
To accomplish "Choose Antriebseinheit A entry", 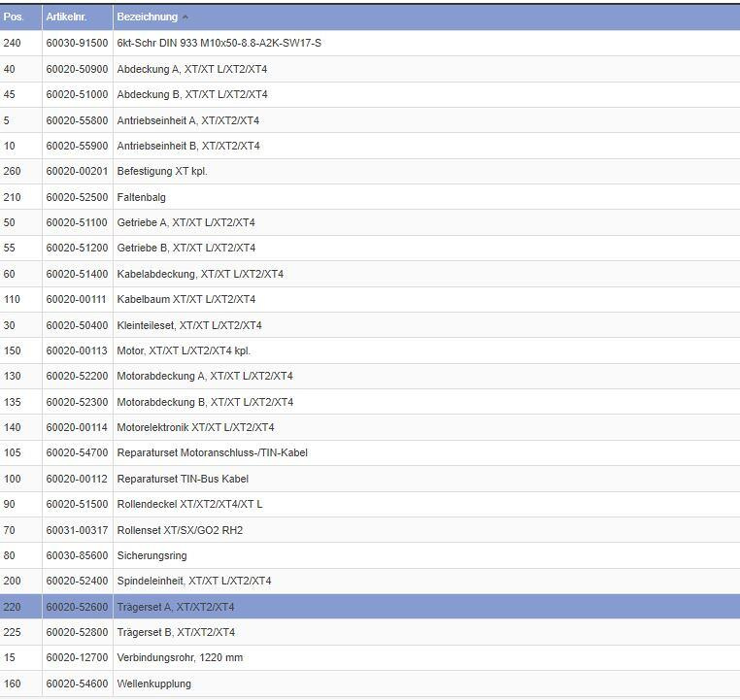I will click(188, 120).
